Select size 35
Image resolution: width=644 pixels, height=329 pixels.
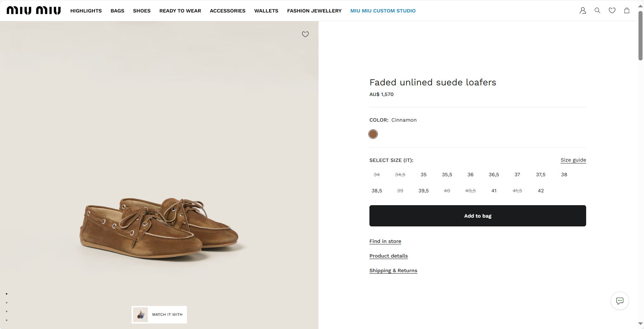423,175
